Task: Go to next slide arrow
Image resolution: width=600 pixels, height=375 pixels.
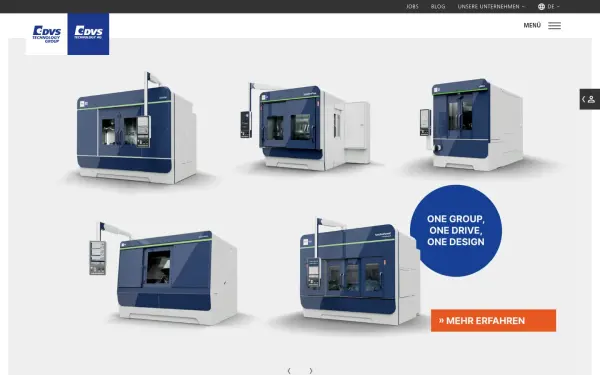Action: pos(311,370)
